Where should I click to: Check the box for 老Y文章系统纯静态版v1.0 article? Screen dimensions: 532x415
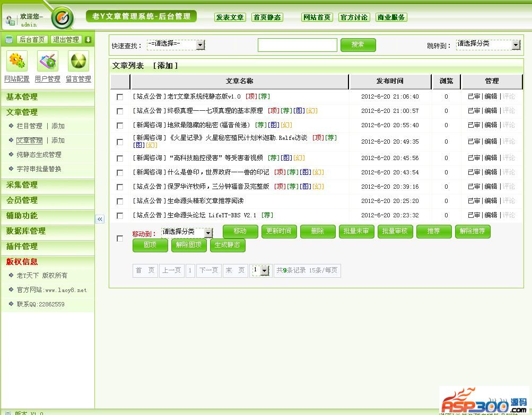[x=120, y=97]
